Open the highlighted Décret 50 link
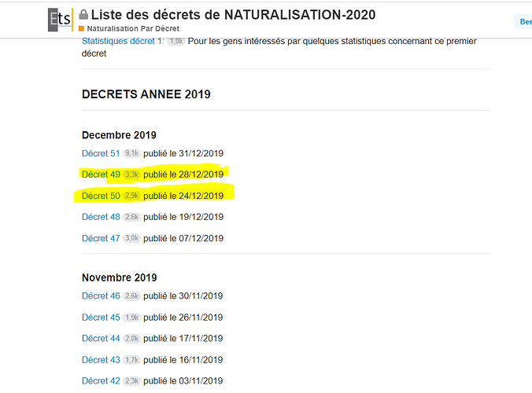Image resolution: width=532 pixels, height=393 pixels. [101, 196]
